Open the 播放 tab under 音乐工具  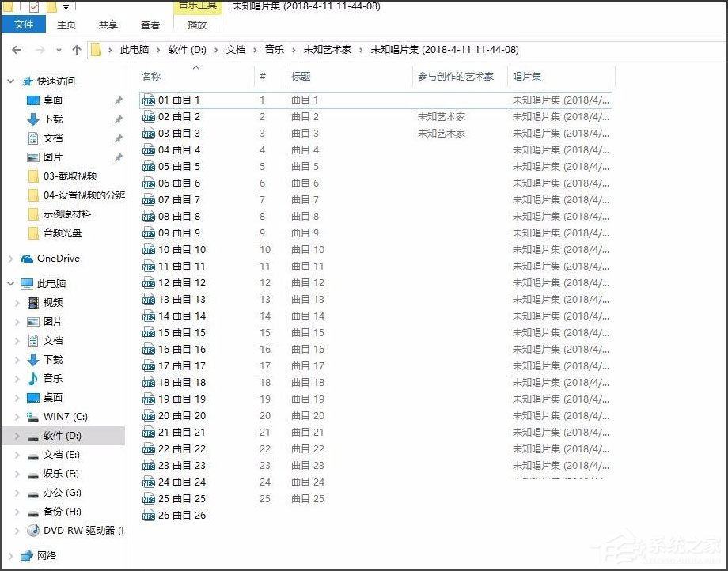click(x=196, y=25)
